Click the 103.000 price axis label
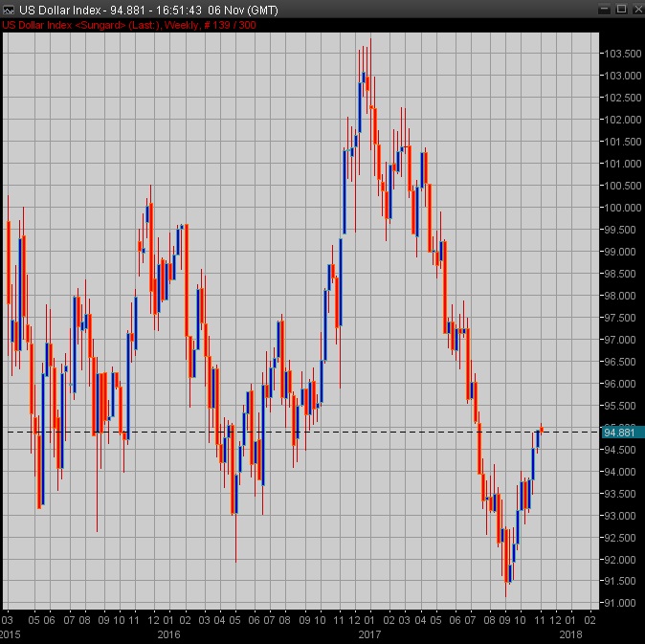The height and width of the screenshot is (644, 645). pyautogui.click(x=622, y=76)
